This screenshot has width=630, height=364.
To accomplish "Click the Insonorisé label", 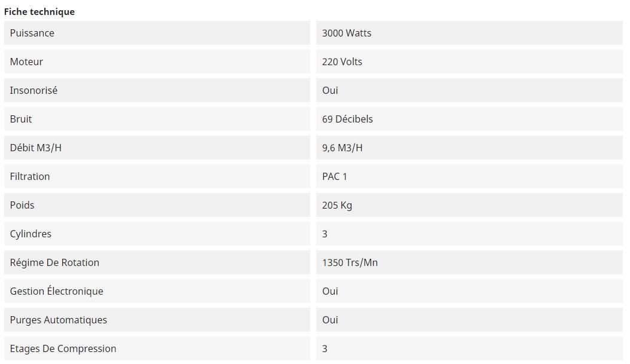I will point(33,91).
